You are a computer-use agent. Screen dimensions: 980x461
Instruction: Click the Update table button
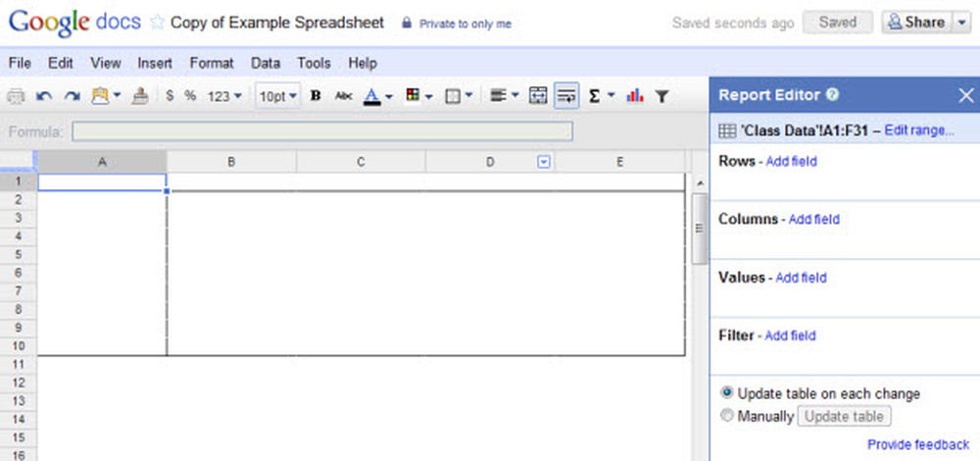click(x=844, y=417)
